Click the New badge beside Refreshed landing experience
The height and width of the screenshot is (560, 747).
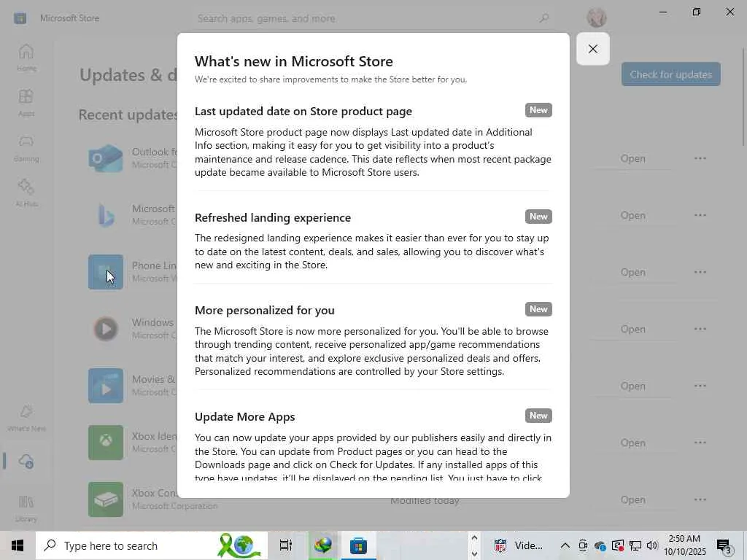538,217
